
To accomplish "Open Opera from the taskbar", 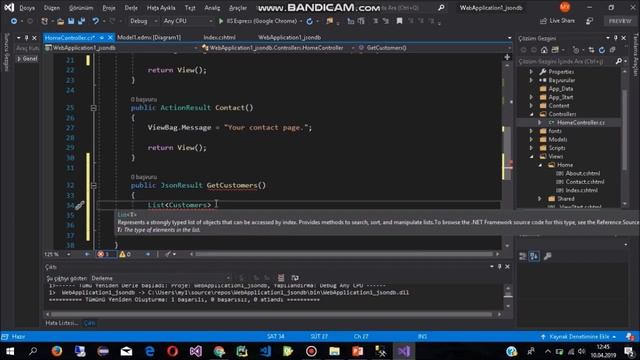I will click(x=172, y=351).
